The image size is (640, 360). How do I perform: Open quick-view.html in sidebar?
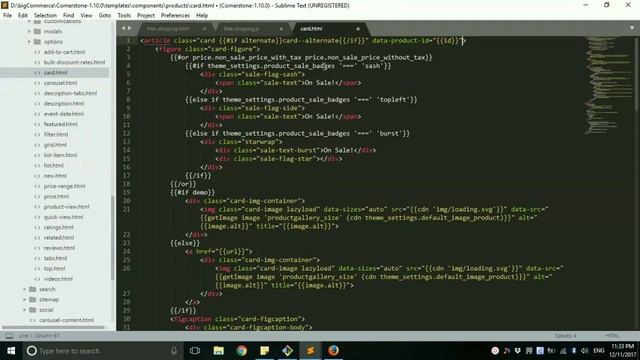(63, 217)
